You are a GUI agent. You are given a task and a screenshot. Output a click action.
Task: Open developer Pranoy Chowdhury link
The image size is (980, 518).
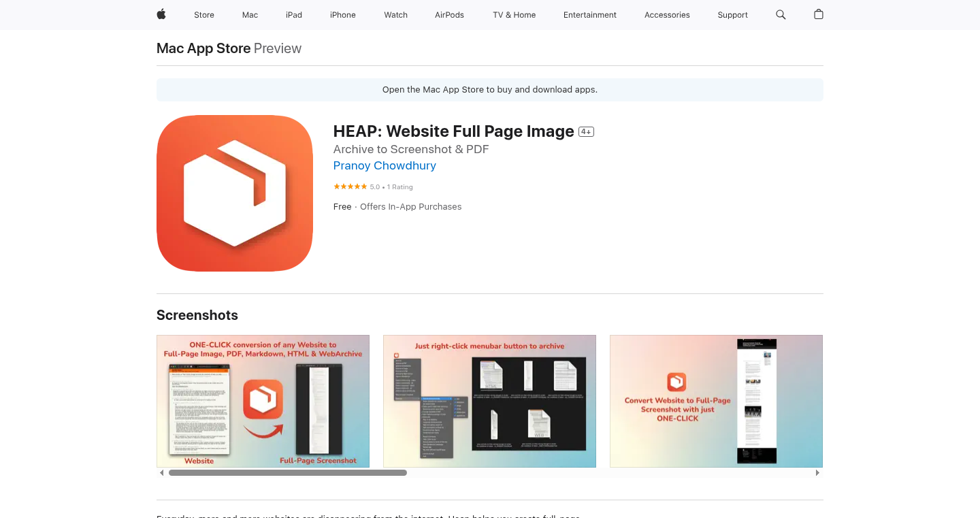pyautogui.click(x=385, y=165)
